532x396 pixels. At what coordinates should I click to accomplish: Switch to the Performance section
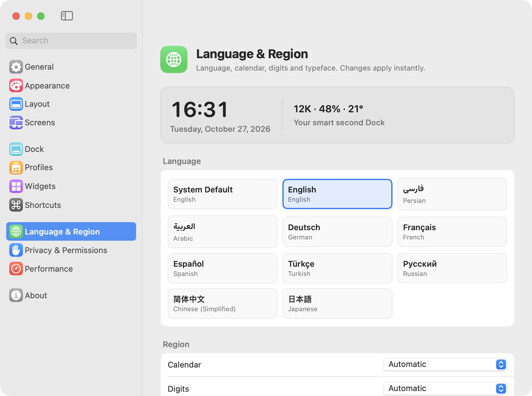(x=71, y=269)
